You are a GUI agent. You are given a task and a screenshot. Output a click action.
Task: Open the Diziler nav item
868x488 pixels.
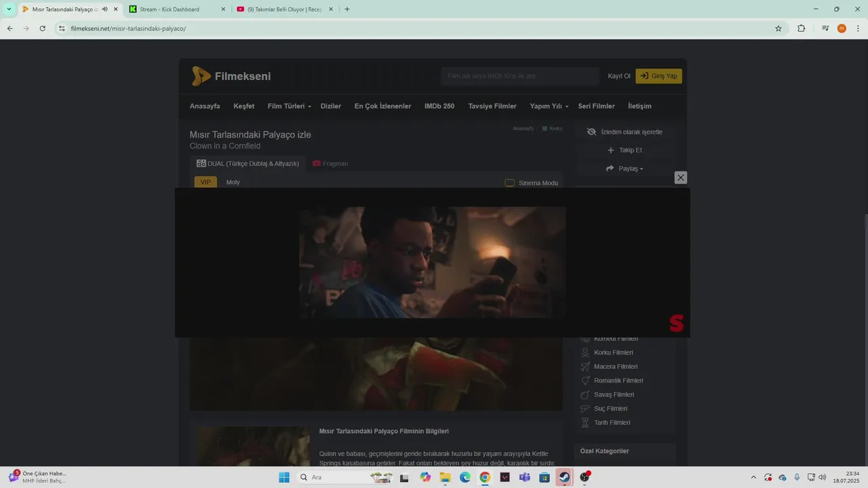tap(331, 106)
